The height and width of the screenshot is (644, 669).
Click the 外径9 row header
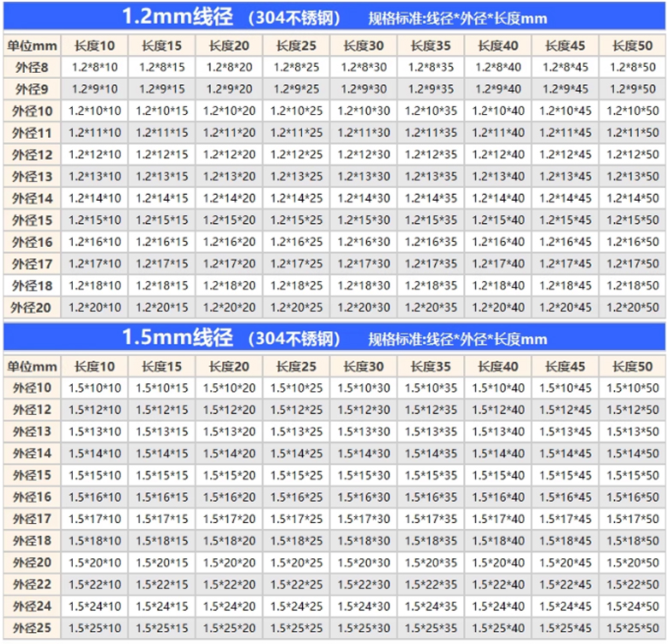(x=32, y=89)
